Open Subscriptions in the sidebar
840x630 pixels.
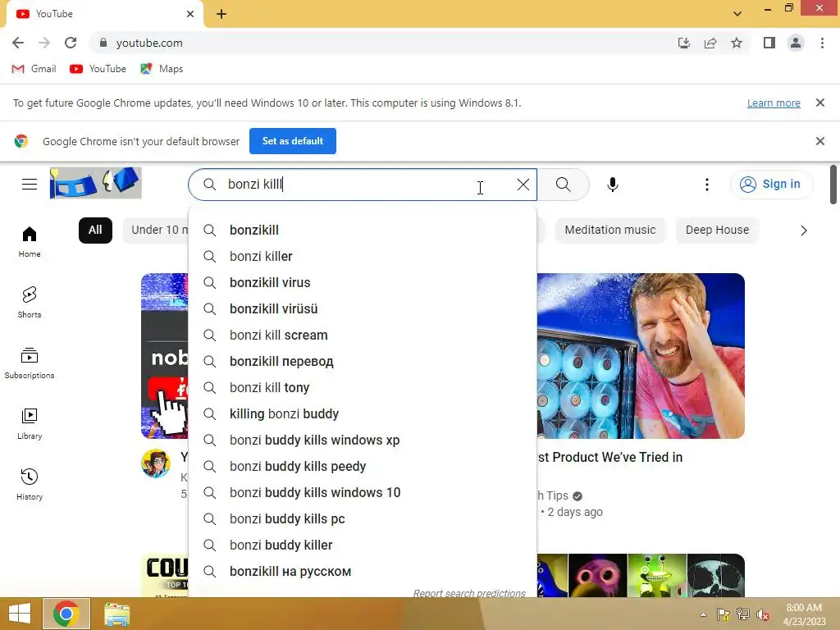pyautogui.click(x=30, y=363)
